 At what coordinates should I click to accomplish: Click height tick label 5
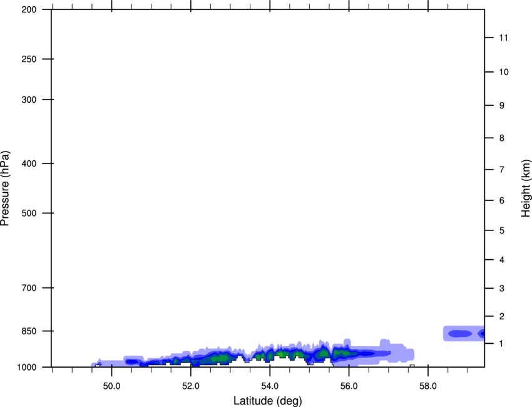pos(502,231)
